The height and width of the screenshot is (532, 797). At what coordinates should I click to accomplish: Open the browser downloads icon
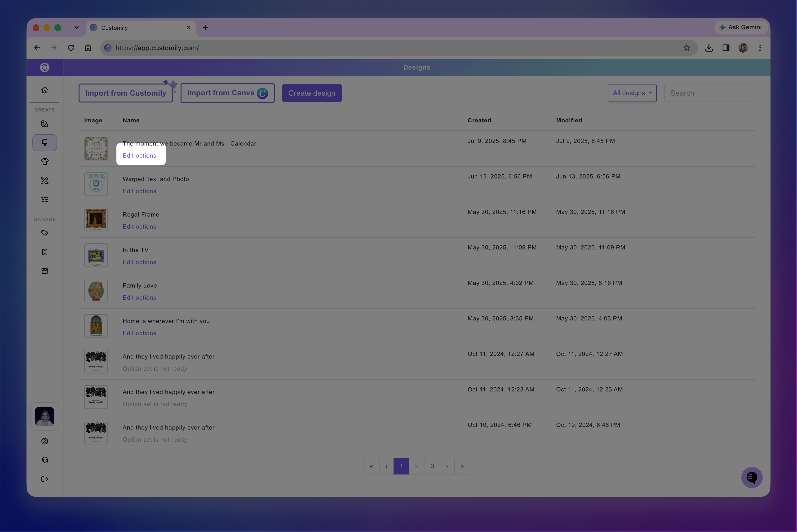pos(708,48)
